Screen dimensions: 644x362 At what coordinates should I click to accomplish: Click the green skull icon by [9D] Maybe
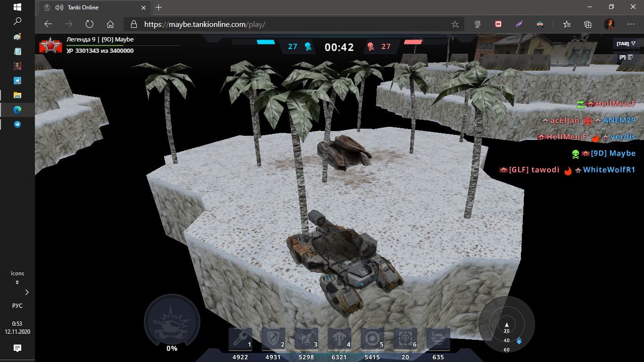click(x=575, y=154)
